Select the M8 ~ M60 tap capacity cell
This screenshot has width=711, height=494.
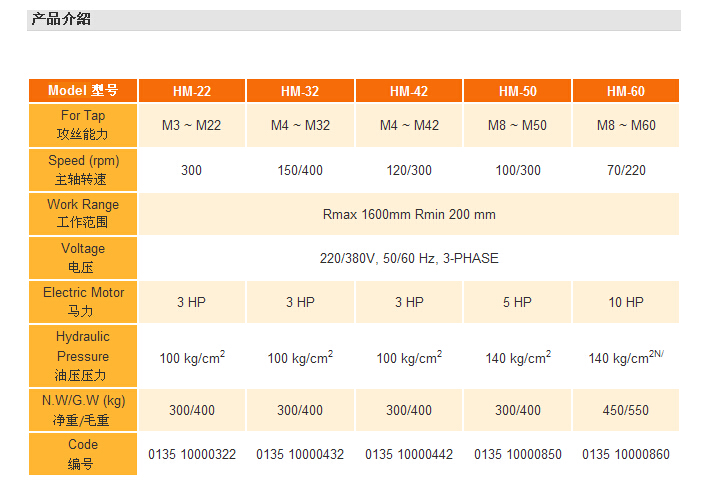(625, 126)
